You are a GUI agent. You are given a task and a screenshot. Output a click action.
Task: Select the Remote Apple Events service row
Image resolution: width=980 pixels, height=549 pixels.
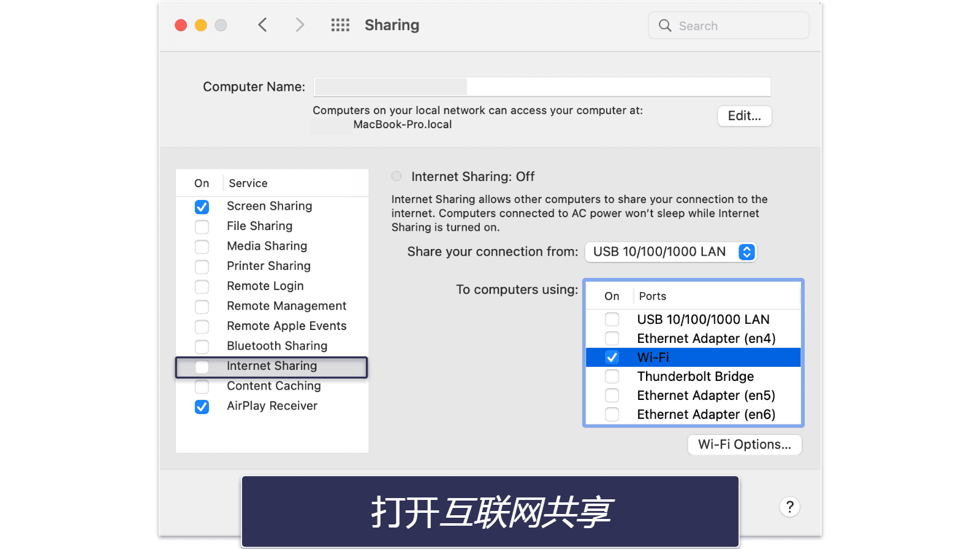pyautogui.click(x=272, y=326)
